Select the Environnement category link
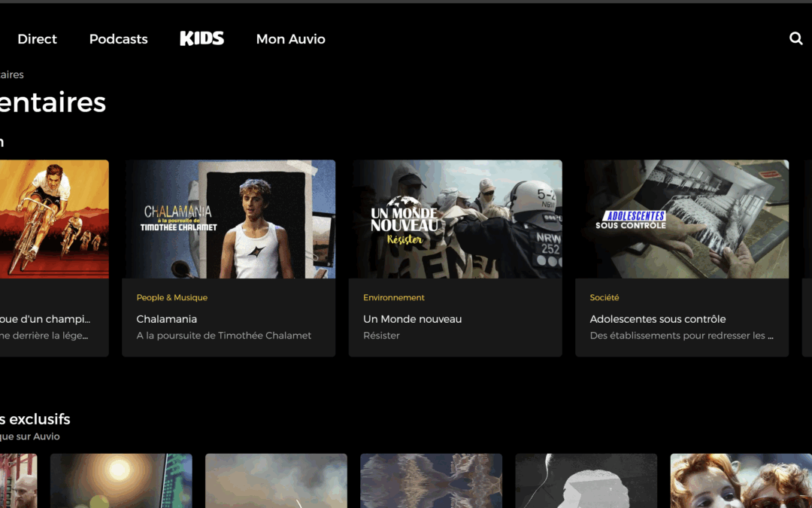Image resolution: width=812 pixels, height=508 pixels. click(x=393, y=297)
